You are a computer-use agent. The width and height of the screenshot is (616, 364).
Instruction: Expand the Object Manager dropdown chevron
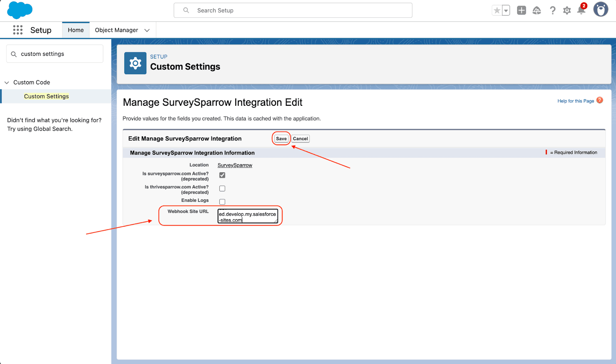click(x=147, y=30)
